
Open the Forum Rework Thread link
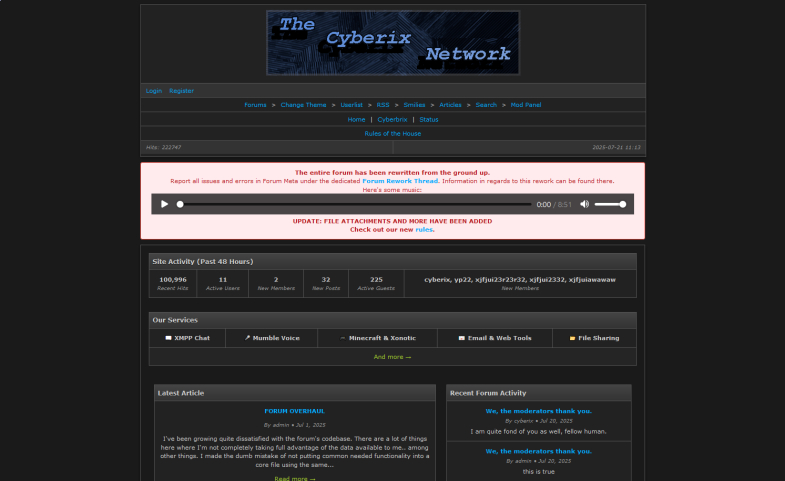click(x=401, y=181)
